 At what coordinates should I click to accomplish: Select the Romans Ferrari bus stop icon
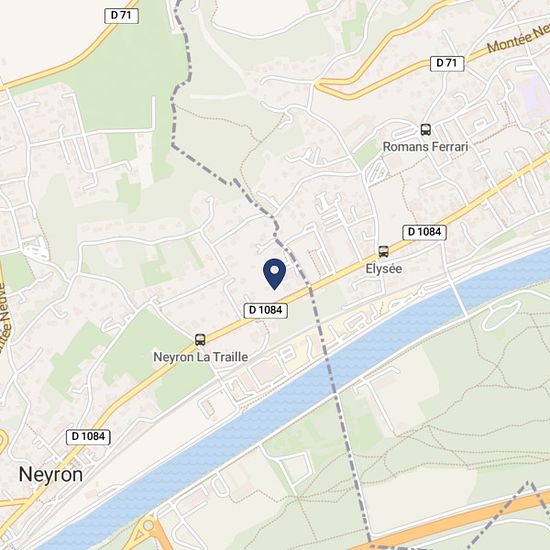pyautogui.click(x=425, y=130)
